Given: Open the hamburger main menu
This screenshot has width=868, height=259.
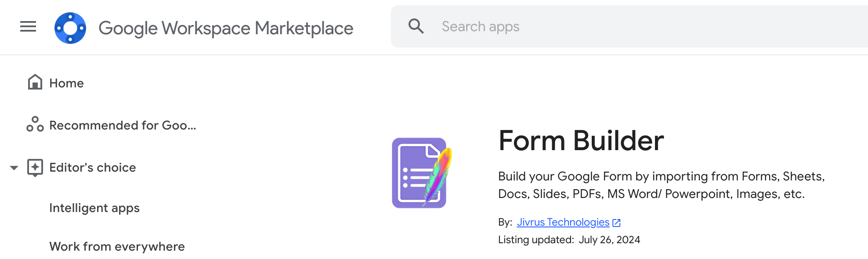Looking at the screenshot, I should pos(28,27).
